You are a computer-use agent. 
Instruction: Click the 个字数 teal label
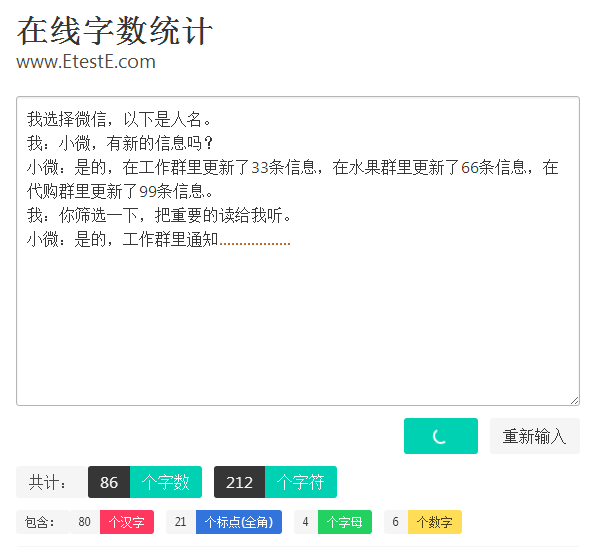(166, 482)
